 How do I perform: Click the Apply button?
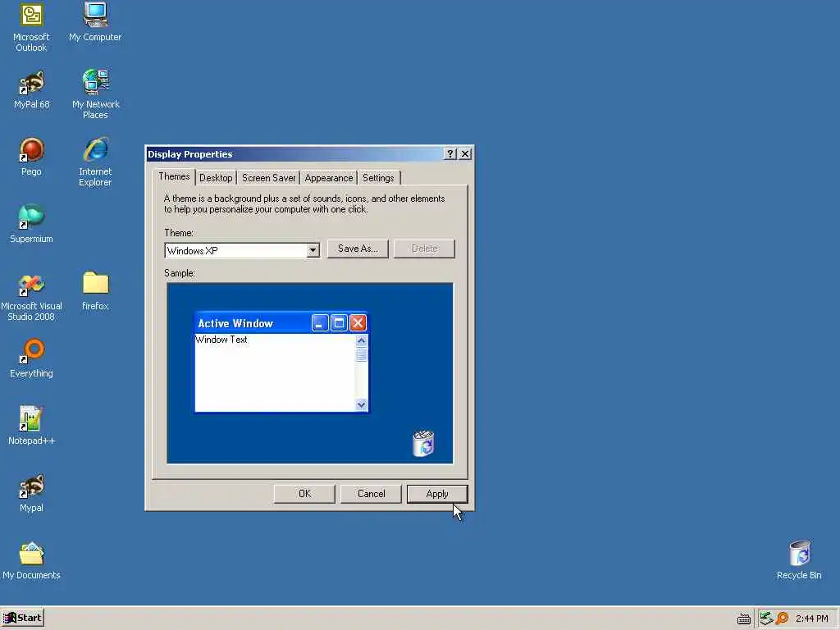tap(437, 494)
